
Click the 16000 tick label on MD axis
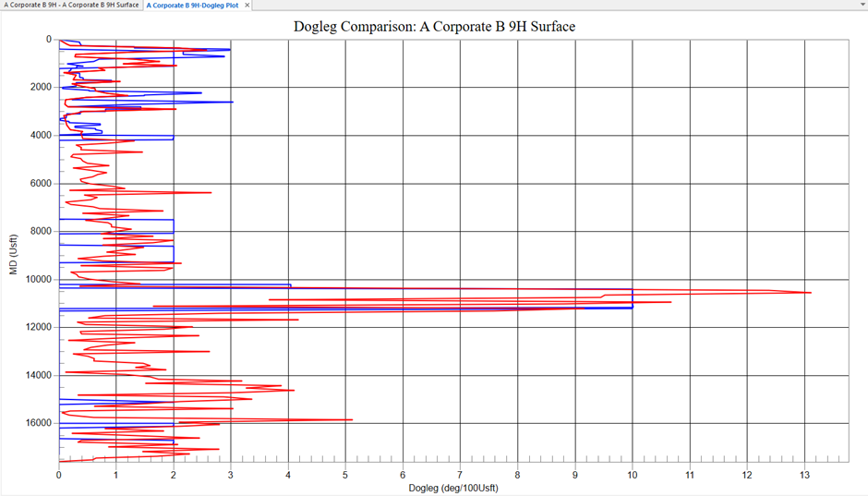(36, 424)
